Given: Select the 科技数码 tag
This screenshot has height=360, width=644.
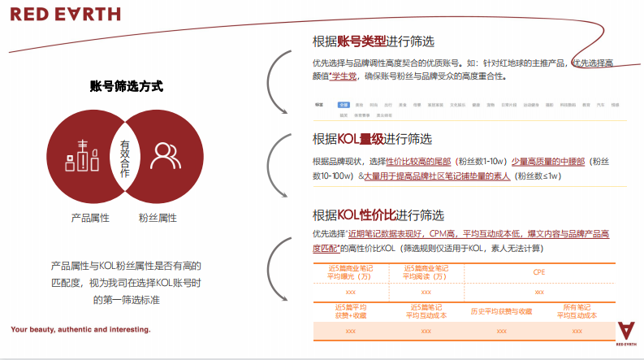Looking at the screenshot, I should pos(568,105).
